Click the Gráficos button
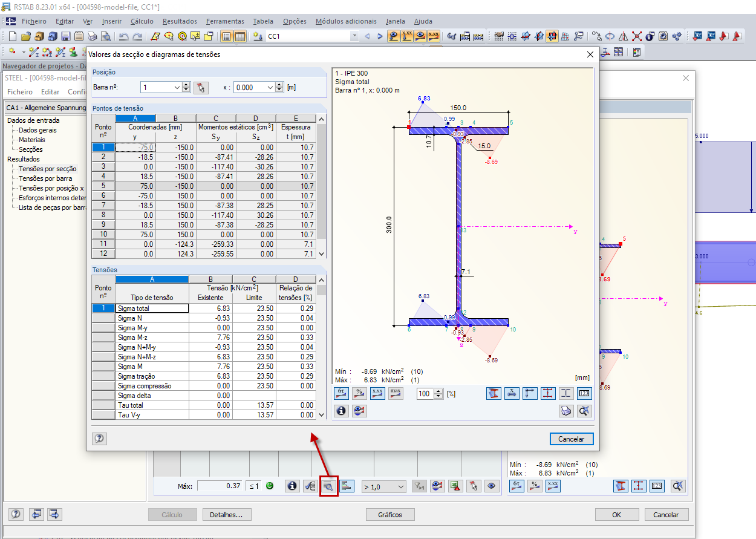Viewport: 756px width, 539px height. coord(390,515)
